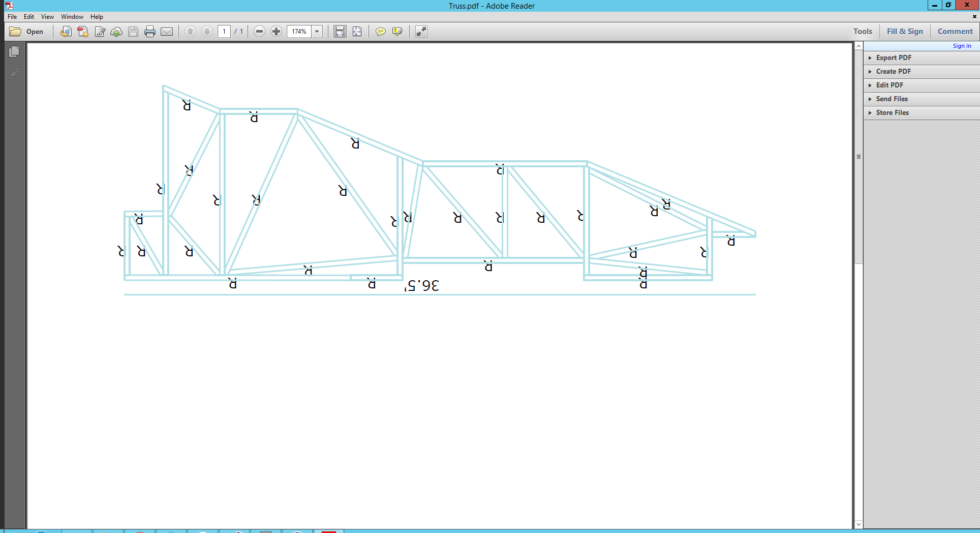The width and height of the screenshot is (980, 533).
Task: Click the Send by email envelope icon
Action: (167, 32)
